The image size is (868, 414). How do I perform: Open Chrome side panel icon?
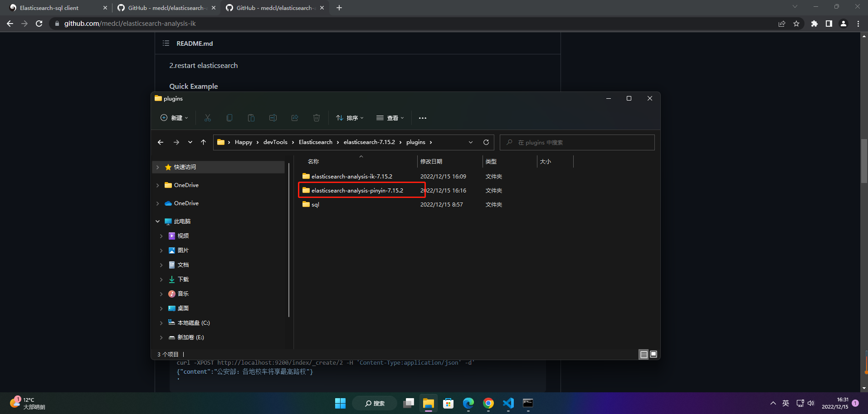pyautogui.click(x=829, y=24)
